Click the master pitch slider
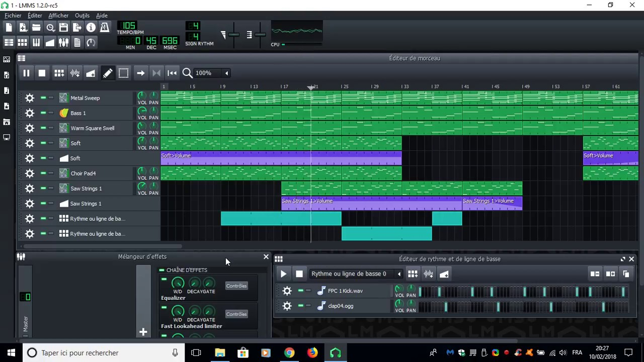The height and width of the screenshot is (362, 644). (260, 35)
